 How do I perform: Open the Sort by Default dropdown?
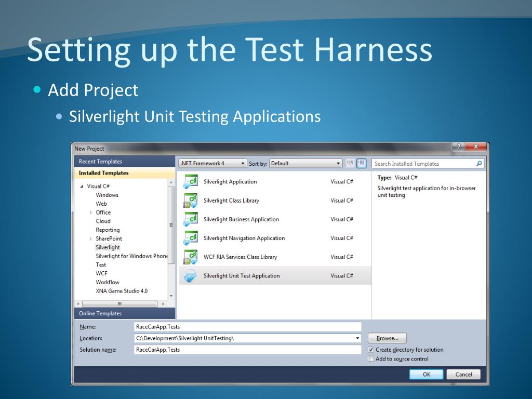[305, 164]
